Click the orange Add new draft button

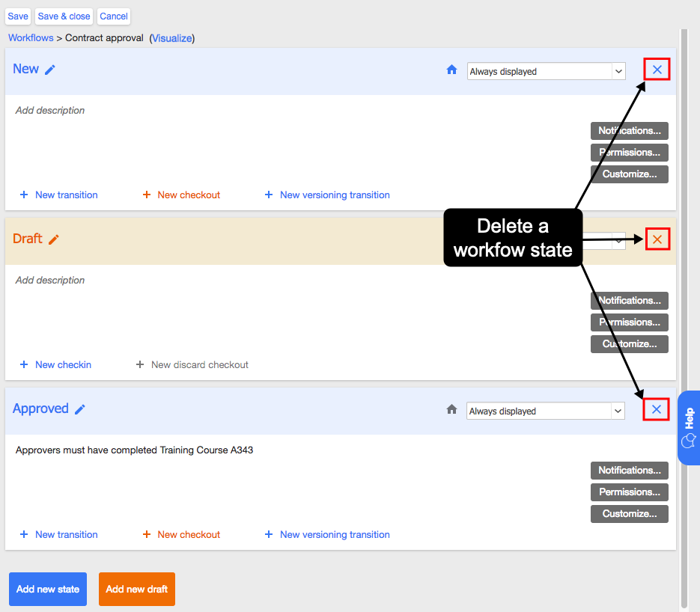click(x=136, y=589)
